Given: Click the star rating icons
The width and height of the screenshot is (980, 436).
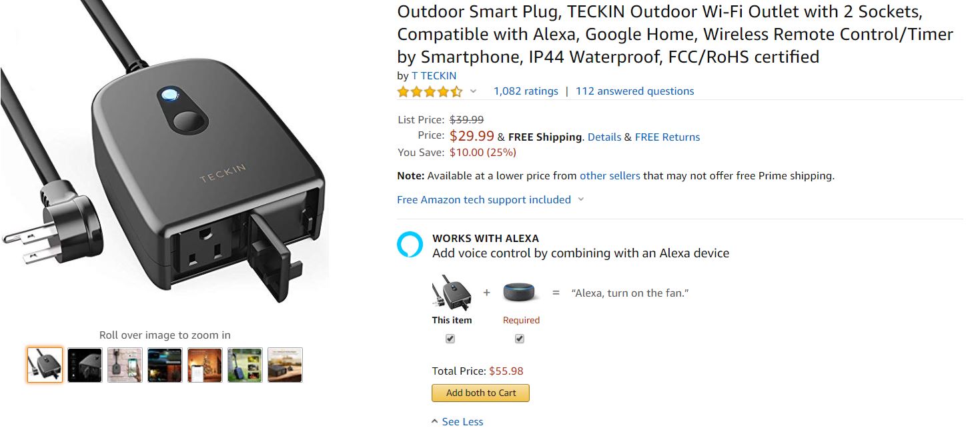Looking at the screenshot, I should point(430,91).
